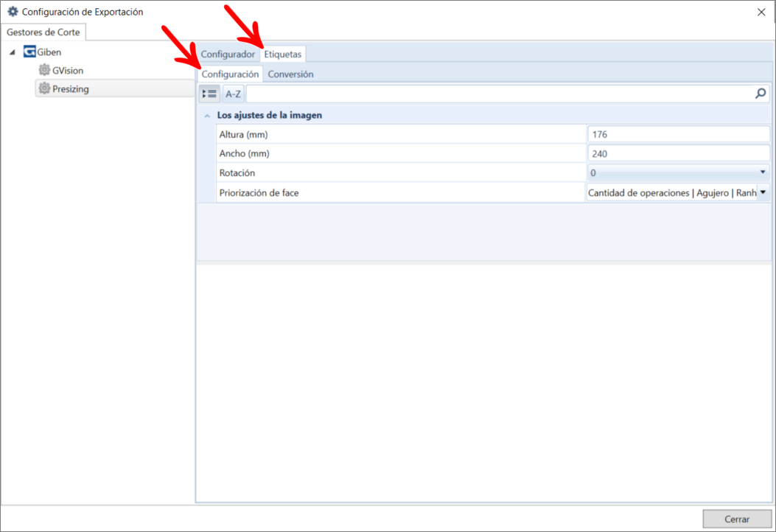Click the categorized view icon
The height and width of the screenshot is (532, 776).
(210, 94)
